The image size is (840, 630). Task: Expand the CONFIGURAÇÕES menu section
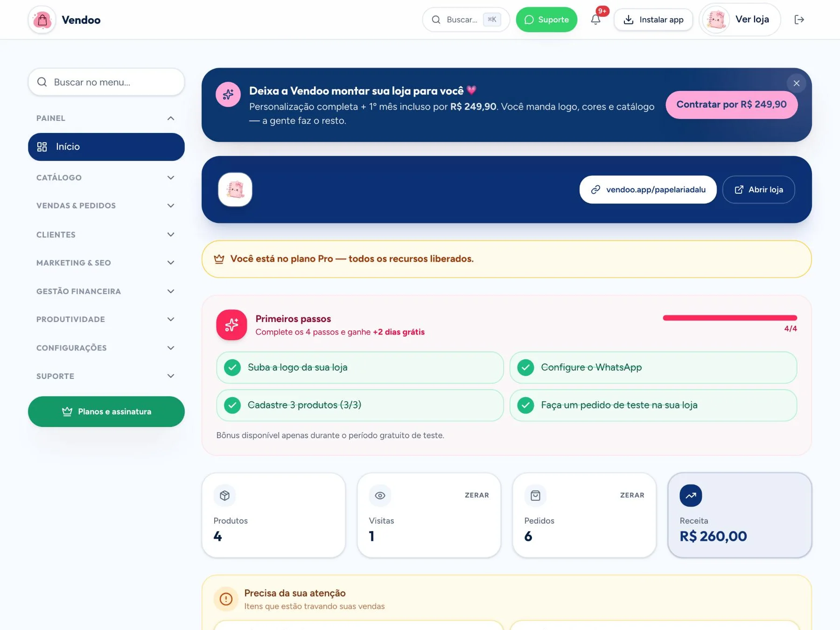[x=106, y=348]
